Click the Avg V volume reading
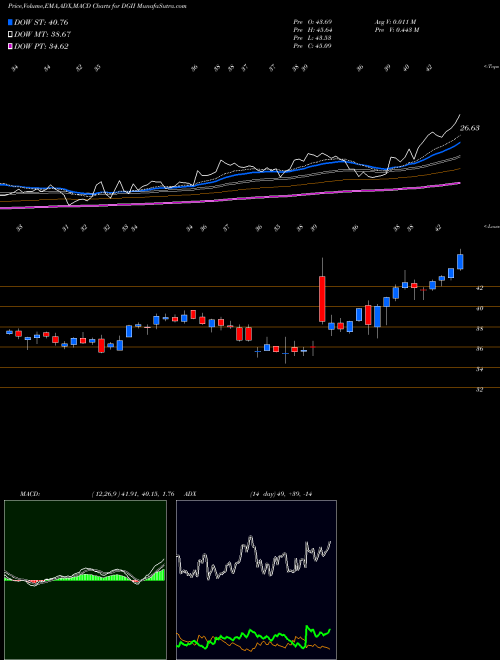This screenshot has height=660, width=500. pyautogui.click(x=395, y=22)
